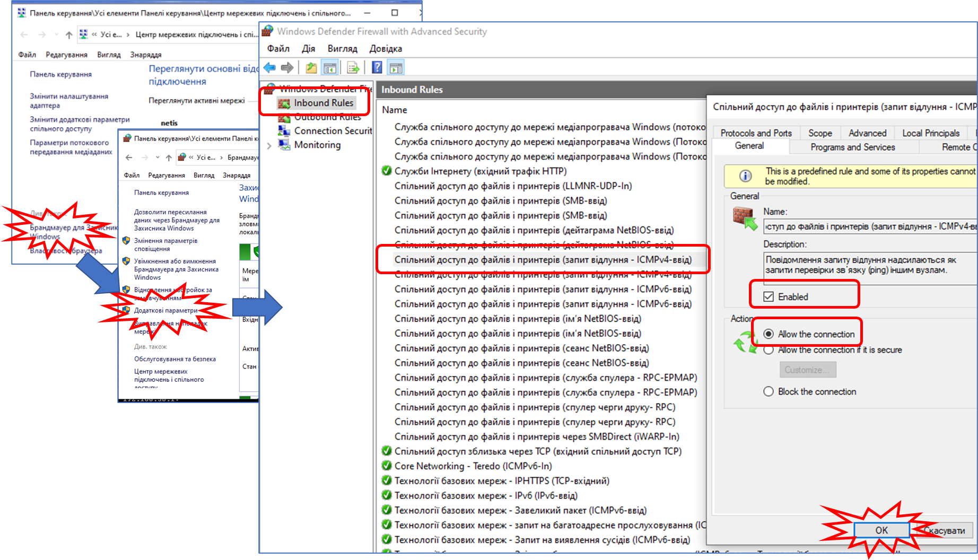The height and width of the screenshot is (560, 978).
Task: Click Back arrow in Брандмауер control panel window
Action: (129, 157)
